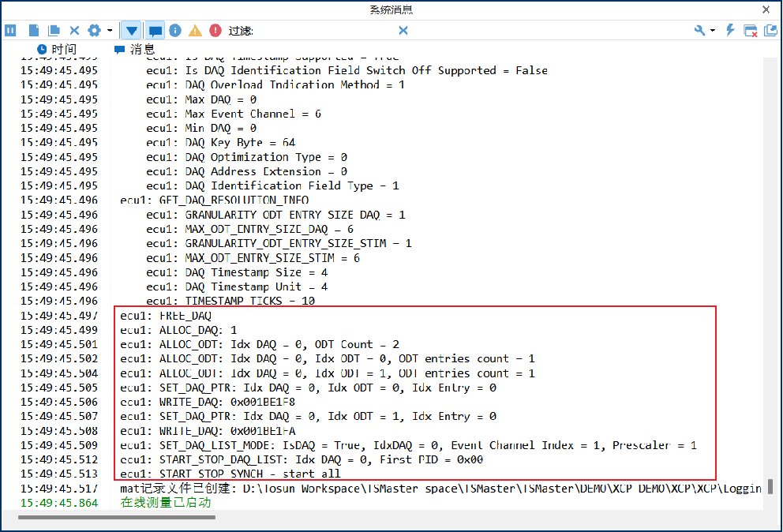
Task: Toggle the message bubble filter
Action: click(155, 30)
